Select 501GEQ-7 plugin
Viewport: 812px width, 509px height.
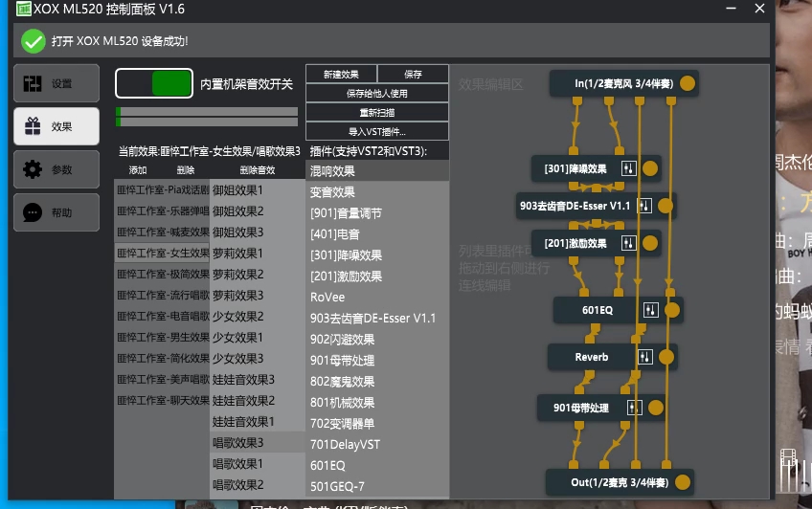377,486
